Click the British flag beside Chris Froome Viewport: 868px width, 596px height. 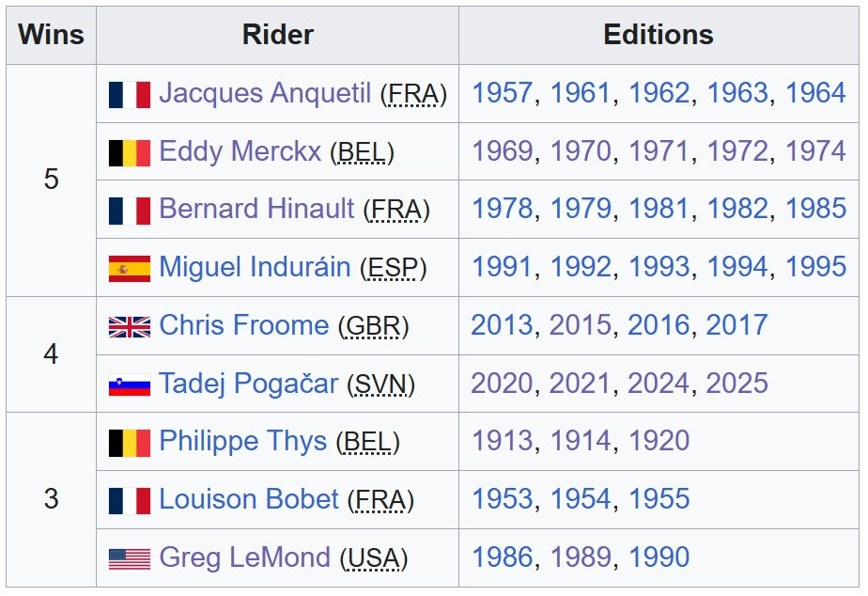coord(129,326)
